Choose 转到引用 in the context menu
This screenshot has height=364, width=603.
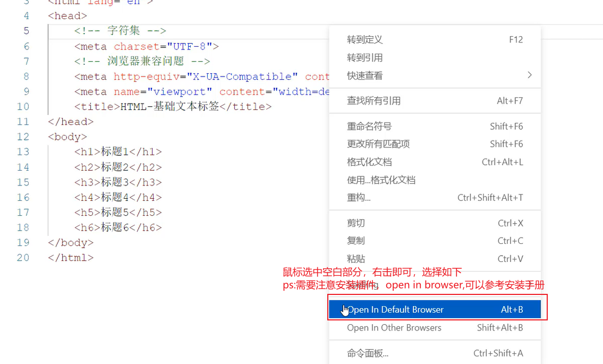[x=435, y=58]
